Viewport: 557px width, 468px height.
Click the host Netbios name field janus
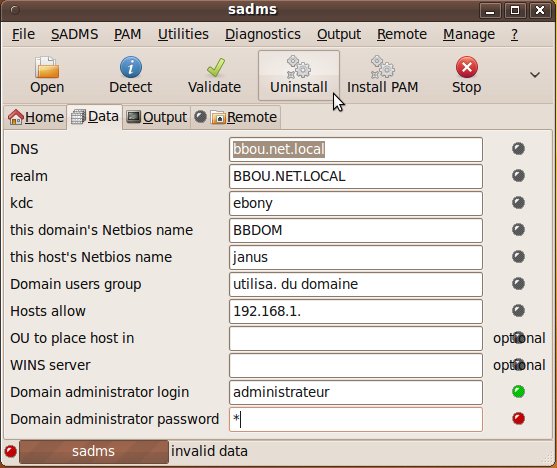coord(356,257)
